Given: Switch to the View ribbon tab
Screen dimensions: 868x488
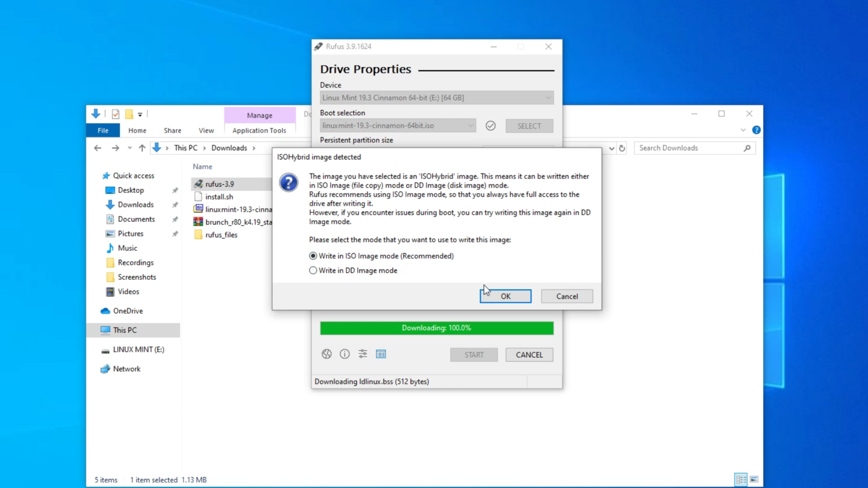Looking at the screenshot, I should pyautogui.click(x=206, y=130).
